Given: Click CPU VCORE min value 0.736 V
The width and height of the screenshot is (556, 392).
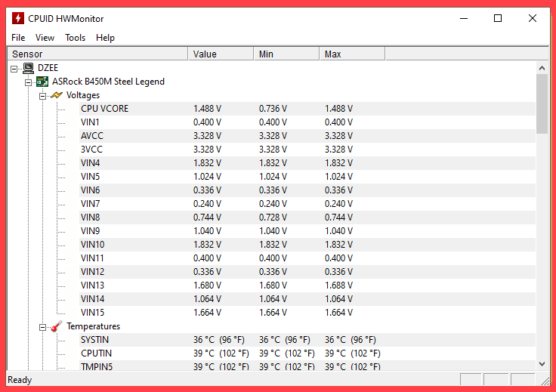Looking at the screenshot, I should pos(273,109).
